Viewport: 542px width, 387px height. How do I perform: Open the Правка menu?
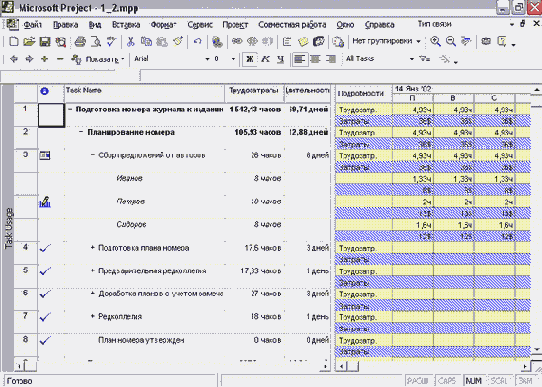coord(65,25)
